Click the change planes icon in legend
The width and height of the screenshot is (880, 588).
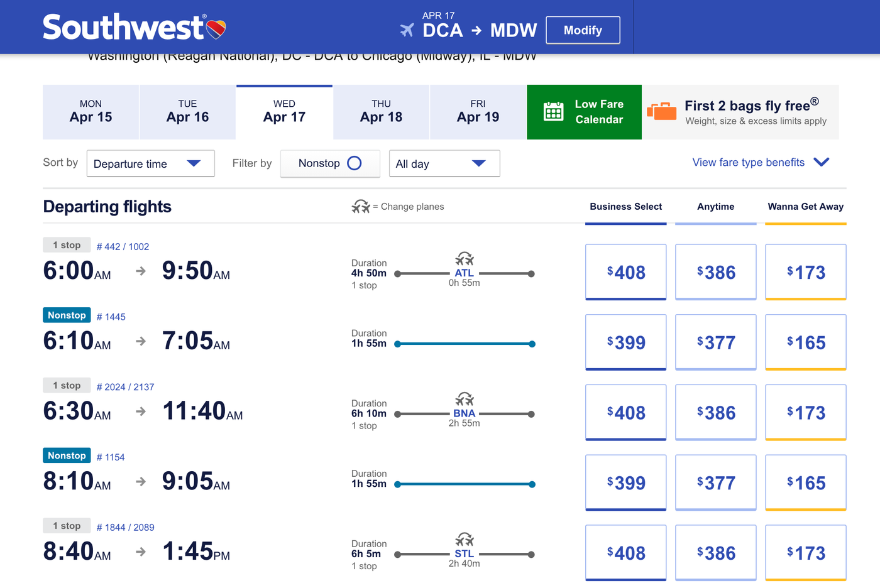point(361,207)
